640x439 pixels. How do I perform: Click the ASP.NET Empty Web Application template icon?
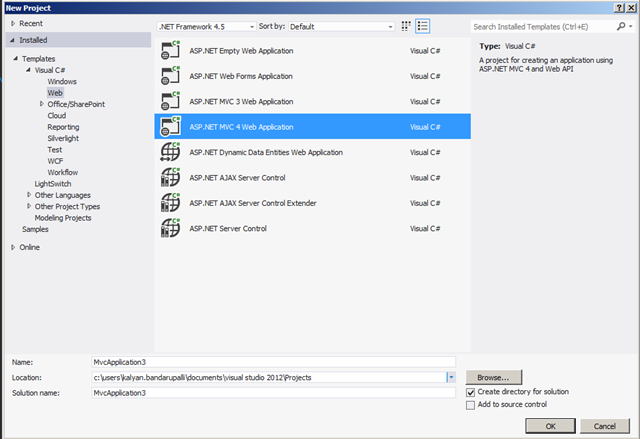170,51
